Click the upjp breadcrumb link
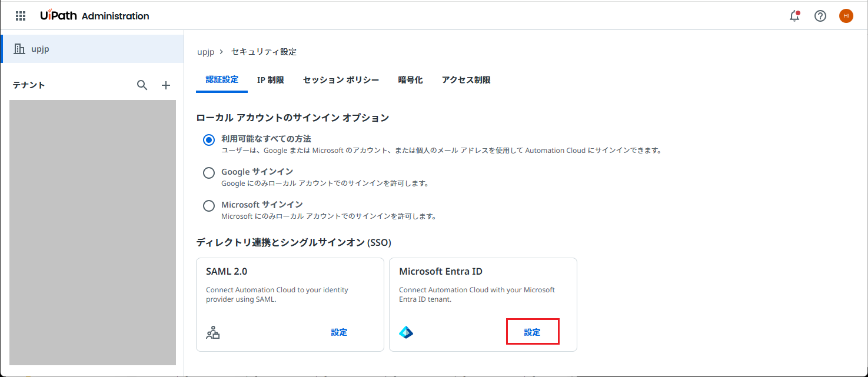 pyautogui.click(x=205, y=52)
